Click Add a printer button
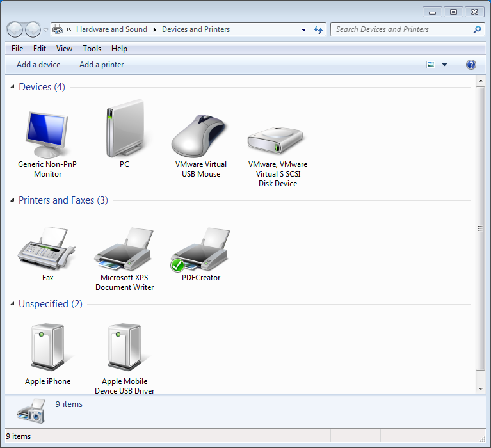The width and height of the screenshot is (491, 448). point(101,65)
